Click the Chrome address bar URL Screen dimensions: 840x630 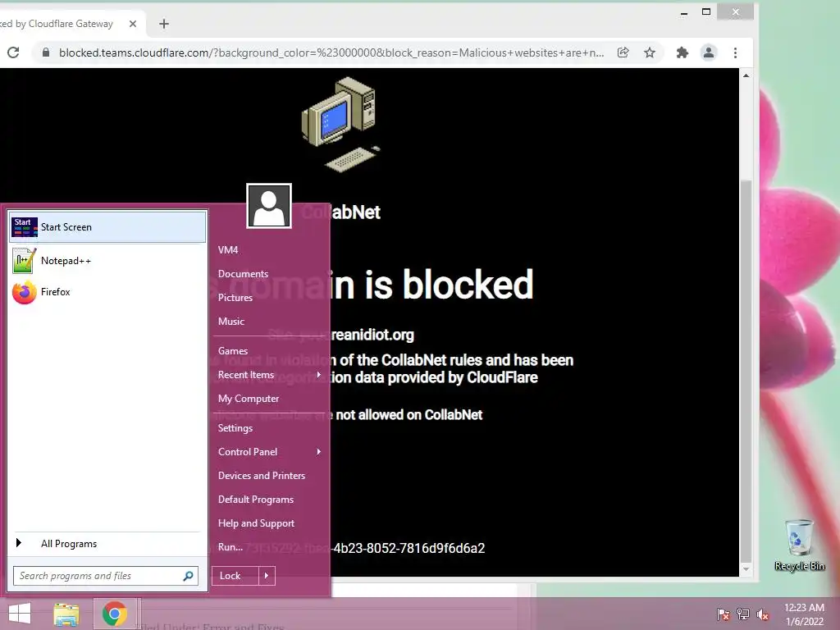[331, 52]
